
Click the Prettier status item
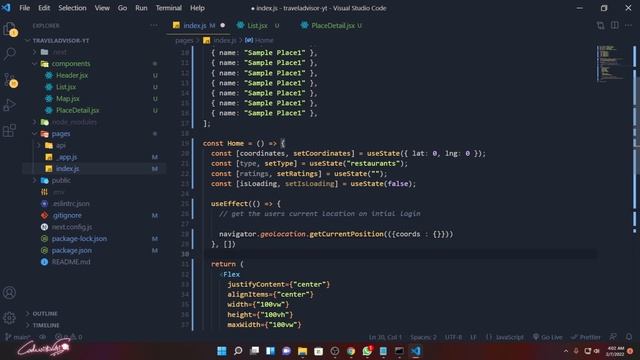click(x=586, y=337)
